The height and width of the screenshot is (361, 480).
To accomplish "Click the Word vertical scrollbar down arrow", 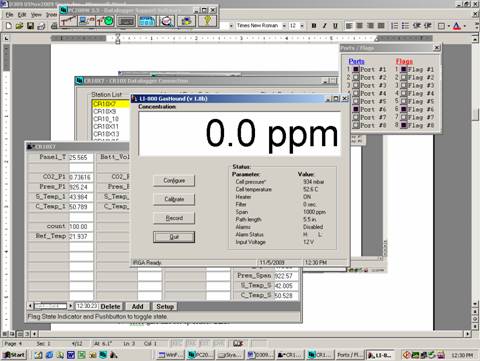I will [x=475, y=304].
